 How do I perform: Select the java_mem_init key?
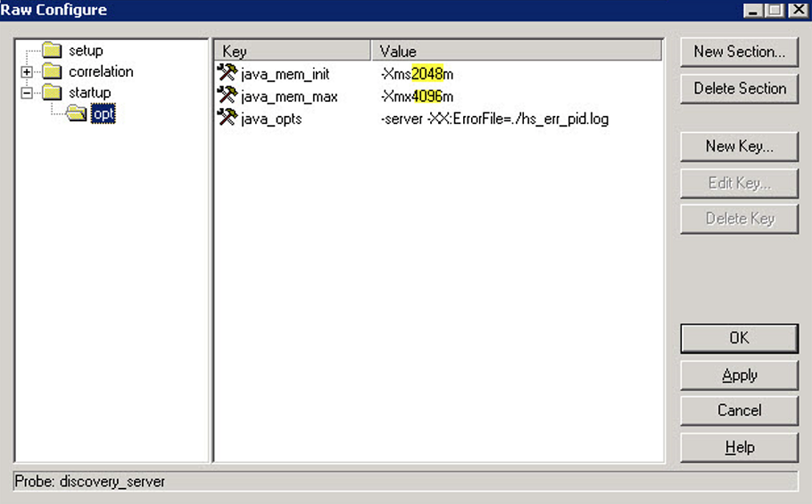click(286, 75)
